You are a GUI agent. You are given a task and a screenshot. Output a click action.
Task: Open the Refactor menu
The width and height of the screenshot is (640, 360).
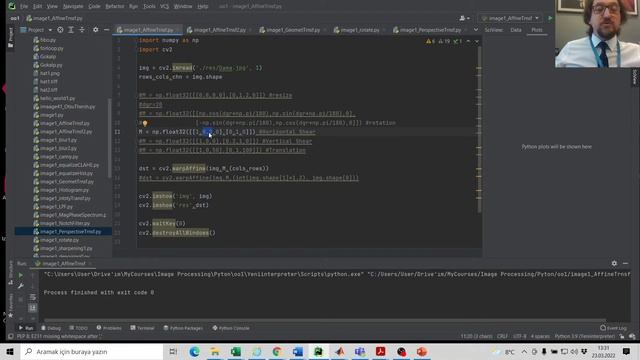[x=115, y=6]
